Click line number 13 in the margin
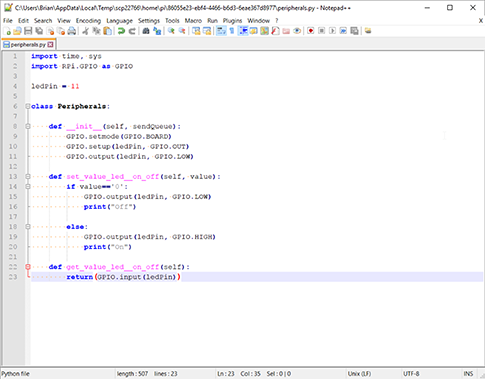Screen dimensions: 485x379 pos(13,176)
